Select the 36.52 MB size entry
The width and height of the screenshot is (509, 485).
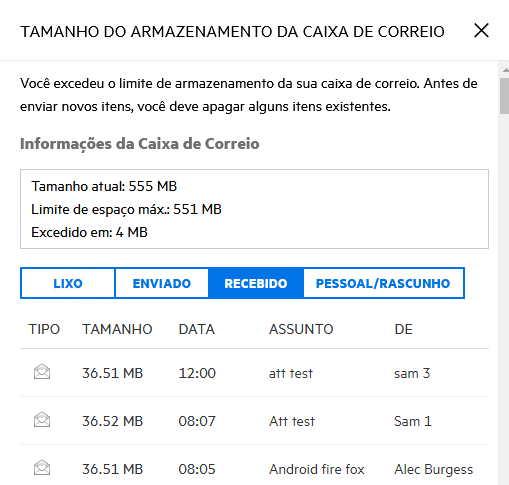112,421
